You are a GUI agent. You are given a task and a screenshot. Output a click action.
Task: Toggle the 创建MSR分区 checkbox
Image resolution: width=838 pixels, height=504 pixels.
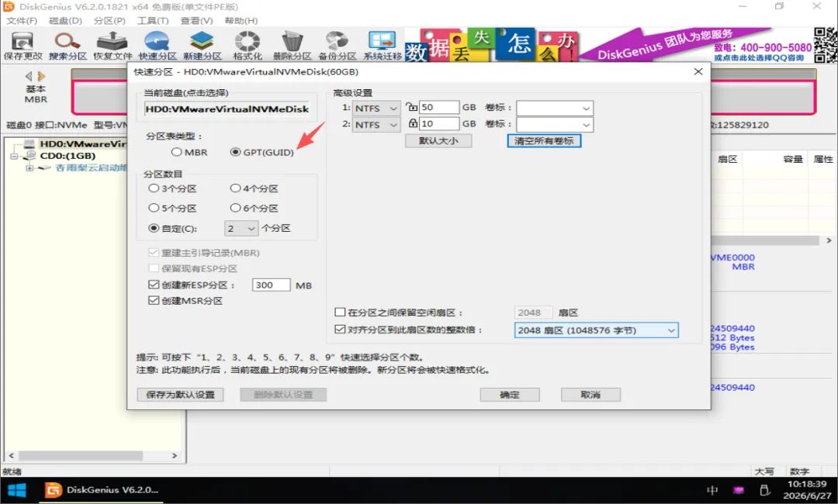[154, 301]
